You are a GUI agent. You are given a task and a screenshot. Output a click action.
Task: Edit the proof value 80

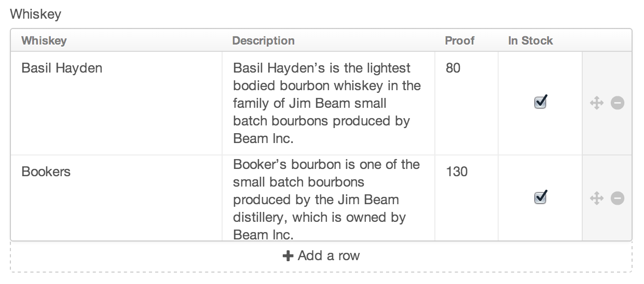(x=453, y=68)
